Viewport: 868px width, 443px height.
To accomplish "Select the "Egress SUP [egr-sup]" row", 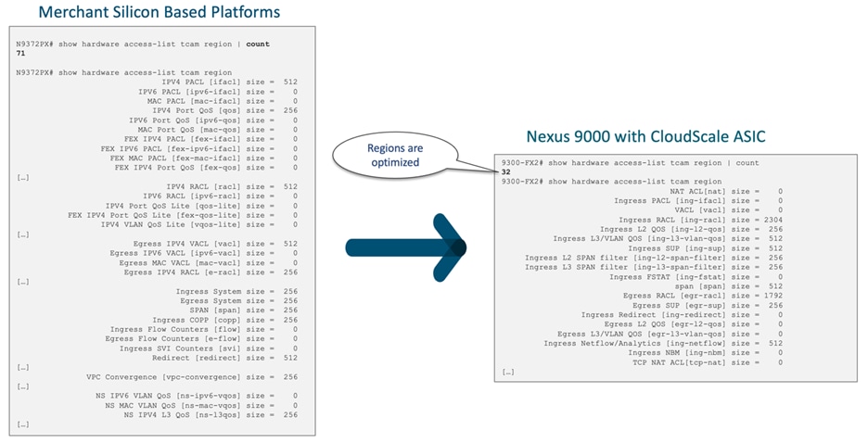I will point(708,305).
